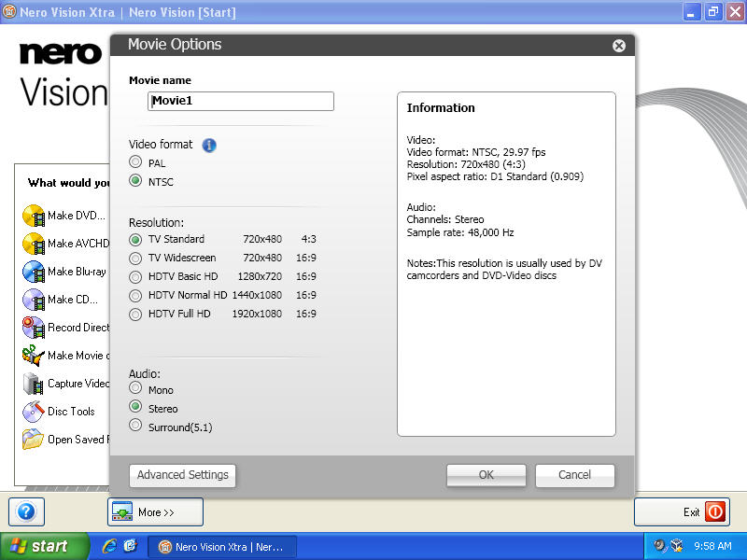The image size is (747, 560).
Task: Click the second quick launch icon beside Internet Explorer
Action: pyautogui.click(x=130, y=546)
